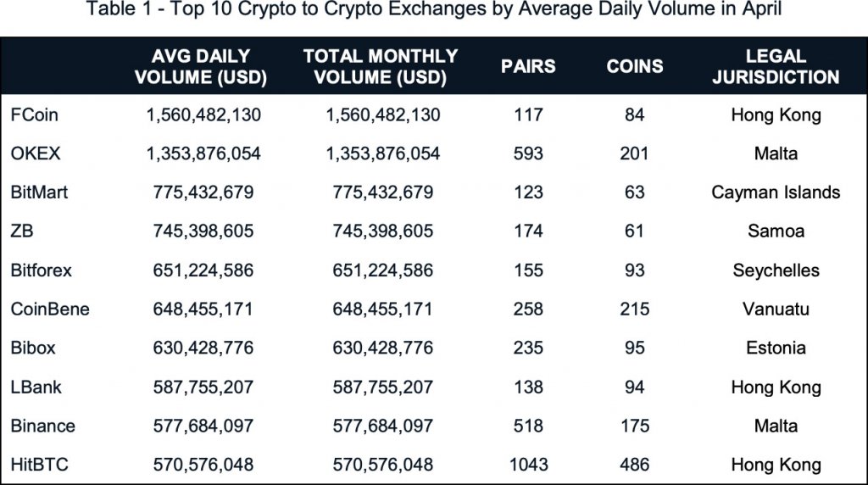Click the table title mentioning April

pos(434,14)
